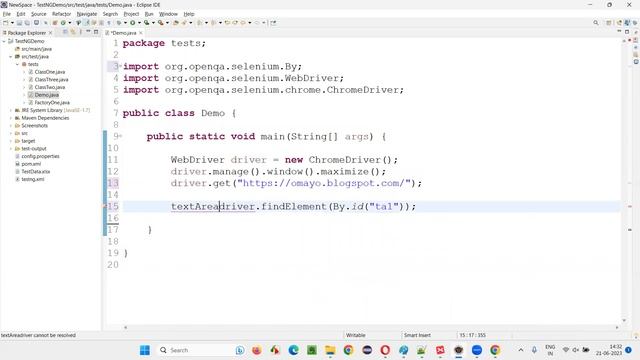This screenshot has width=640, height=360.
Task: Click the error marker on line 15
Action: coord(105,207)
